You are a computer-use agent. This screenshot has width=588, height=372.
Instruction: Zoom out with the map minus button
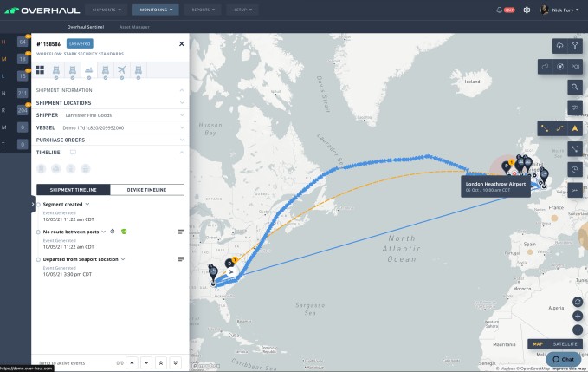point(578,330)
